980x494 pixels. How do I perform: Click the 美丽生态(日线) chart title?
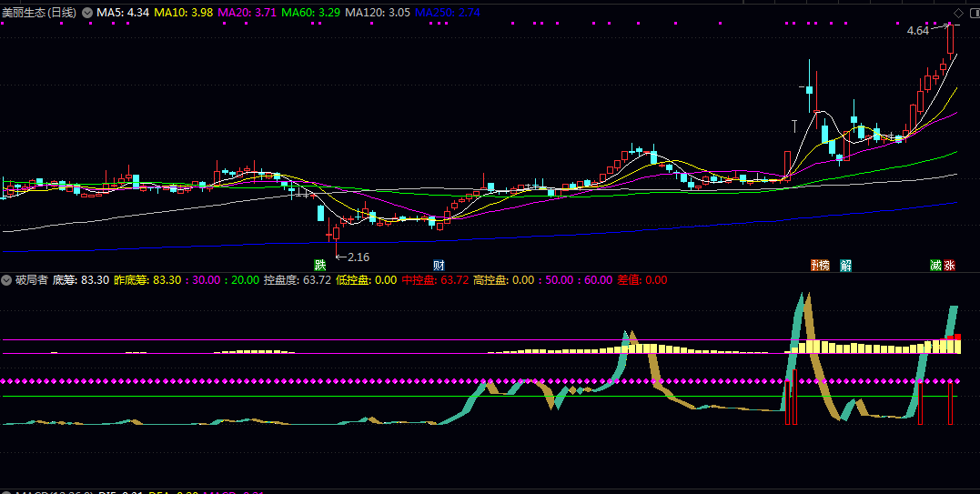pos(40,13)
